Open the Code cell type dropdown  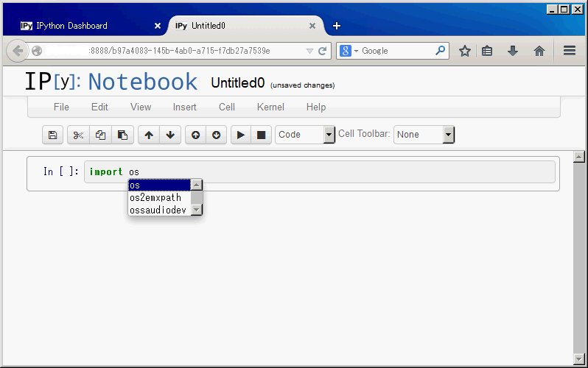point(305,135)
